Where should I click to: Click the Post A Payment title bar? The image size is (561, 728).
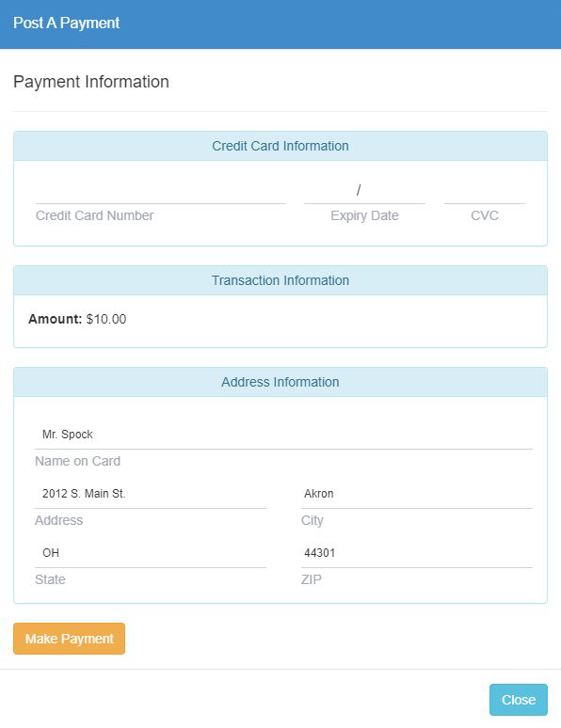coord(280,24)
